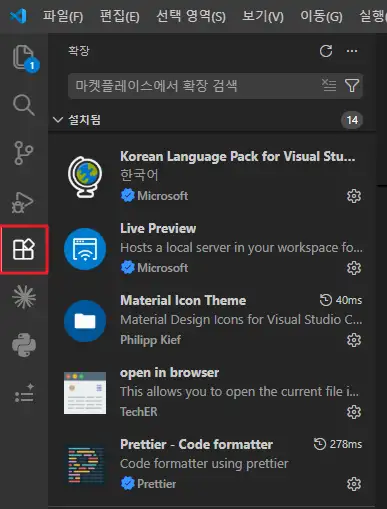The height and width of the screenshot is (509, 387).
Task: Collapse the 설치됨 installed section
Action: (x=58, y=120)
